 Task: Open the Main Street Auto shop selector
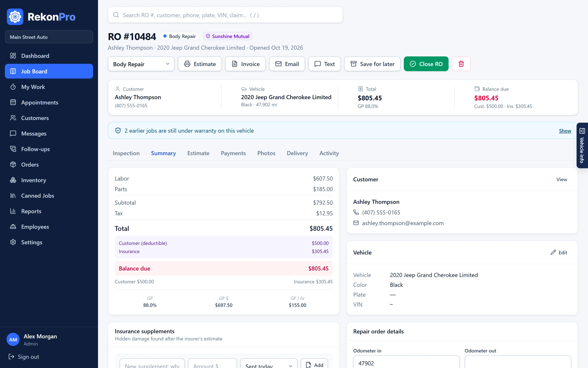pyautogui.click(x=49, y=37)
